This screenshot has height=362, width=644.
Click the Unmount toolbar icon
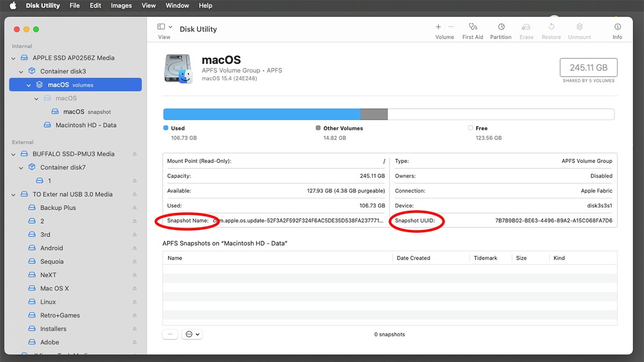580,27
